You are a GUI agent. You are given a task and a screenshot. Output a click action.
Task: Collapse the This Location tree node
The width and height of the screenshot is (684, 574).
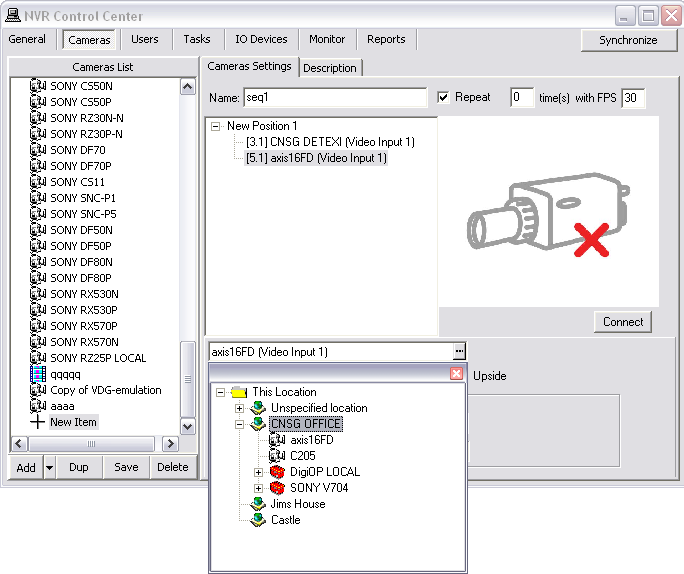tap(221, 392)
